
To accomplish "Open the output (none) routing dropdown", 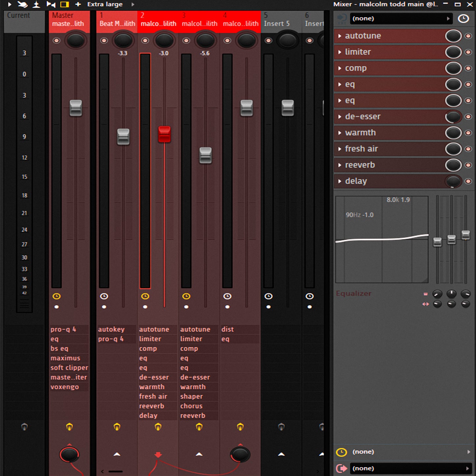I will (411, 468).
